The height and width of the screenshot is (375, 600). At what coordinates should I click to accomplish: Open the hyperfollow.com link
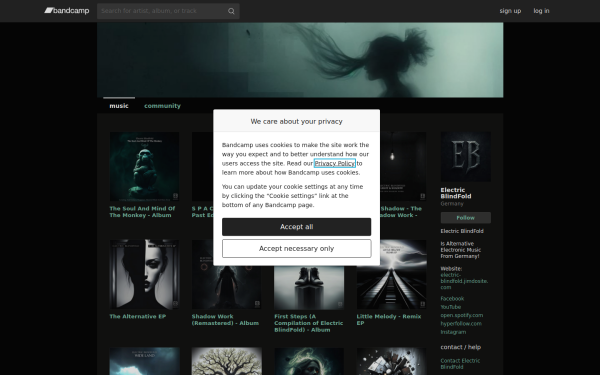click(461, 324)
